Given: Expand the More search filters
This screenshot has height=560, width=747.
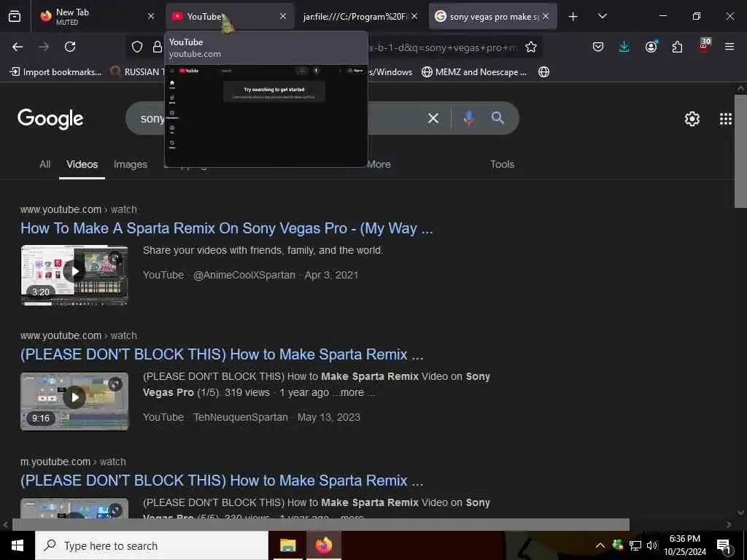Looking at the screenshot, I should tap(379, 164).
